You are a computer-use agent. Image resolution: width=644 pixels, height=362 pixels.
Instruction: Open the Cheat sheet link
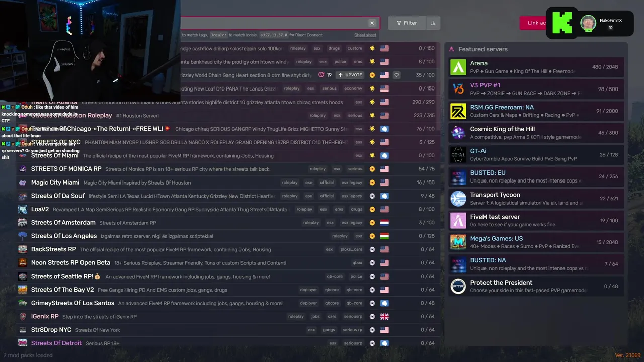point(365,35)
